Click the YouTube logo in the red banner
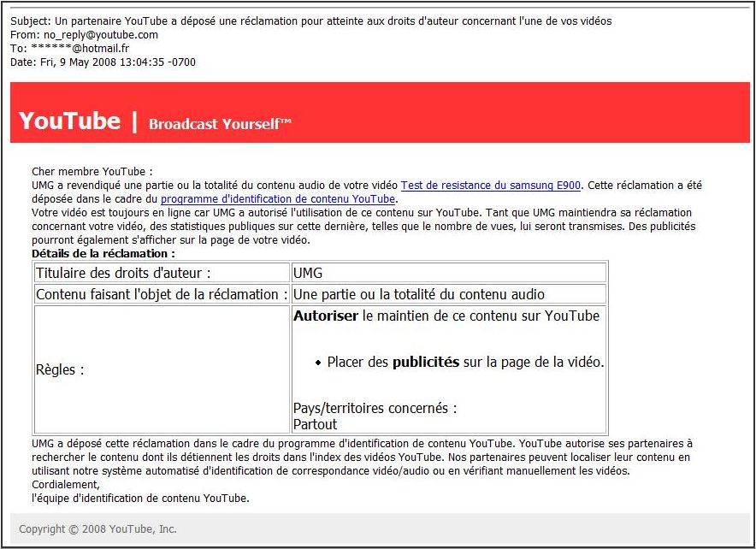The image size is (756, 549). 69,120
